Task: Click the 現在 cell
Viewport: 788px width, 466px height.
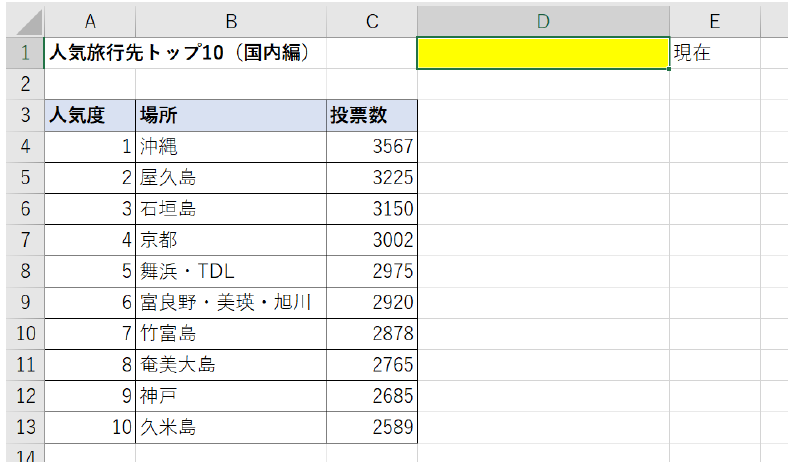Action: click(714, 53)
